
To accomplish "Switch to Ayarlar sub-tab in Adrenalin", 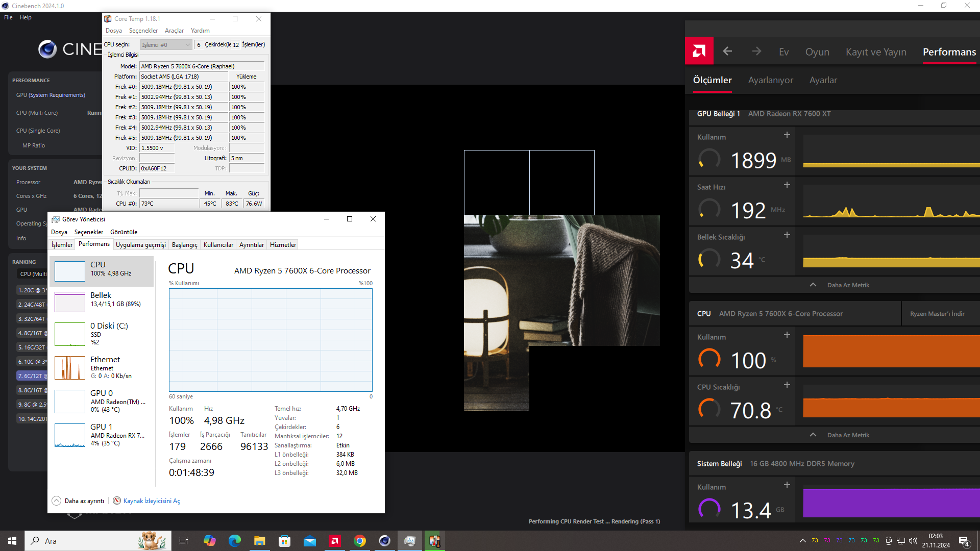I will coord(823,80).
